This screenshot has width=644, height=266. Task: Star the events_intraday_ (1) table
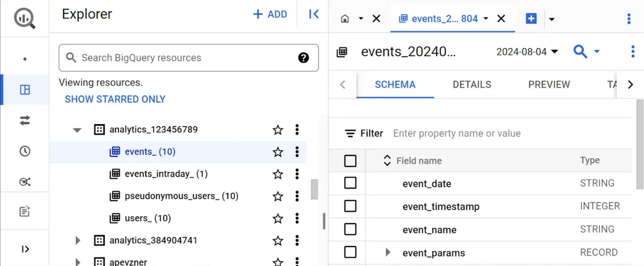[278, 174]
